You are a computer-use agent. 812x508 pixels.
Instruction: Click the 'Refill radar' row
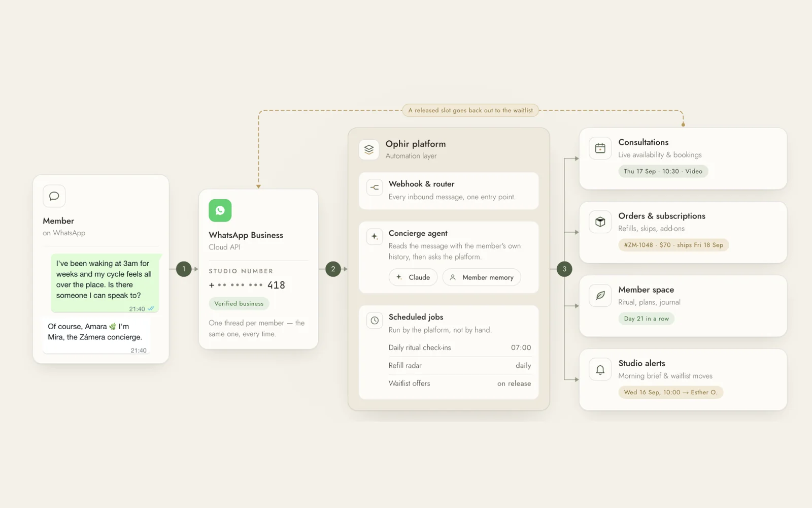(460, 365)
